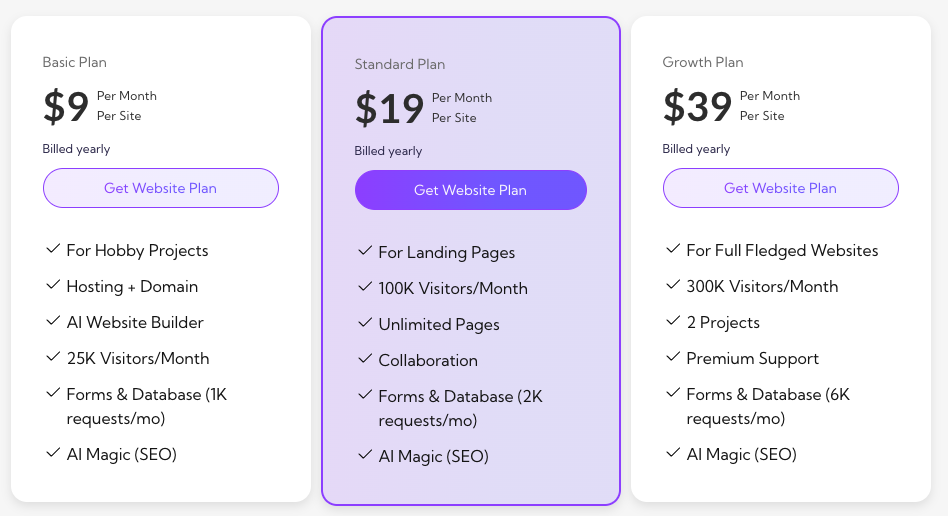The width and height of the screenshot is (948, 516).
Task: Click the $39 price in Growth Plan
Action: click(x=697, y=106)
